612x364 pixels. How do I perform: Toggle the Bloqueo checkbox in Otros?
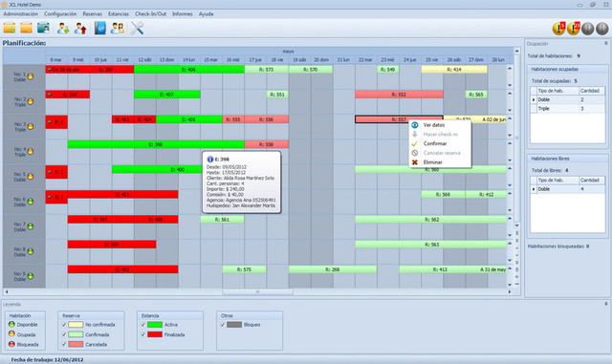(x=223, y=325)
